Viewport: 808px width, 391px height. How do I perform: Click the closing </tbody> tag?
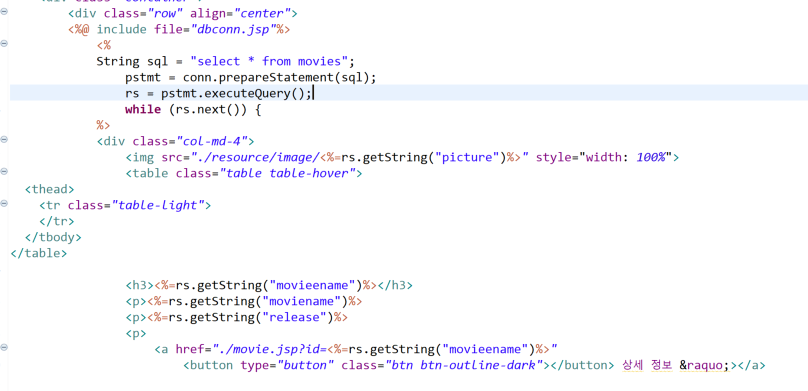(53, 237)
